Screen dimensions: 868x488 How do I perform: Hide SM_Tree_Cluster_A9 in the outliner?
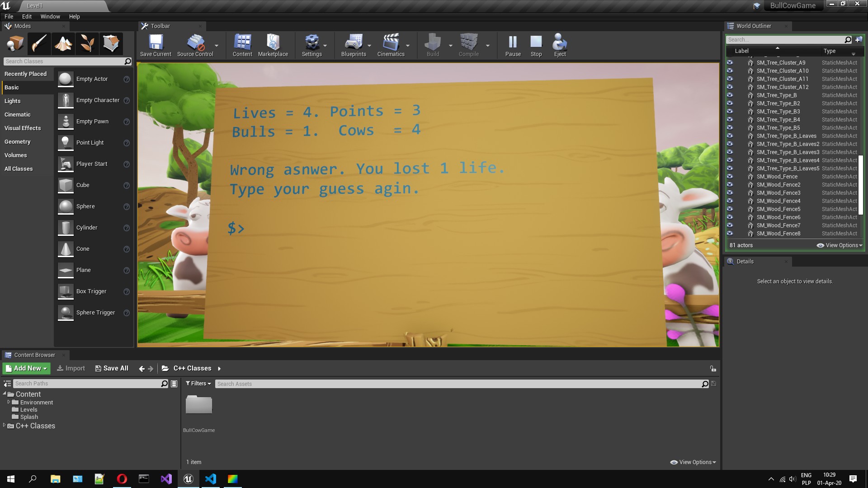pos(731,62)
